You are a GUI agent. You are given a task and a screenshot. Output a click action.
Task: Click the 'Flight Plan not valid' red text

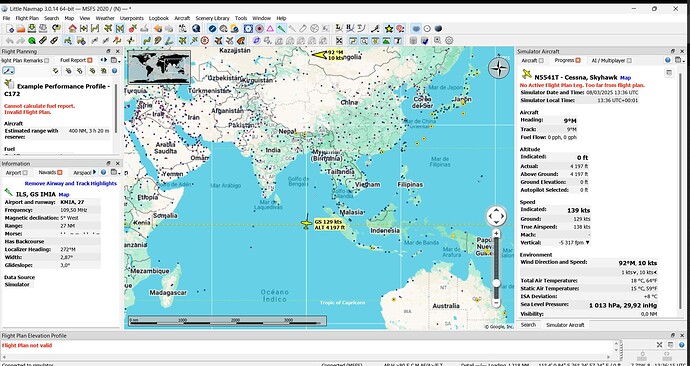[x=27, y=345]
